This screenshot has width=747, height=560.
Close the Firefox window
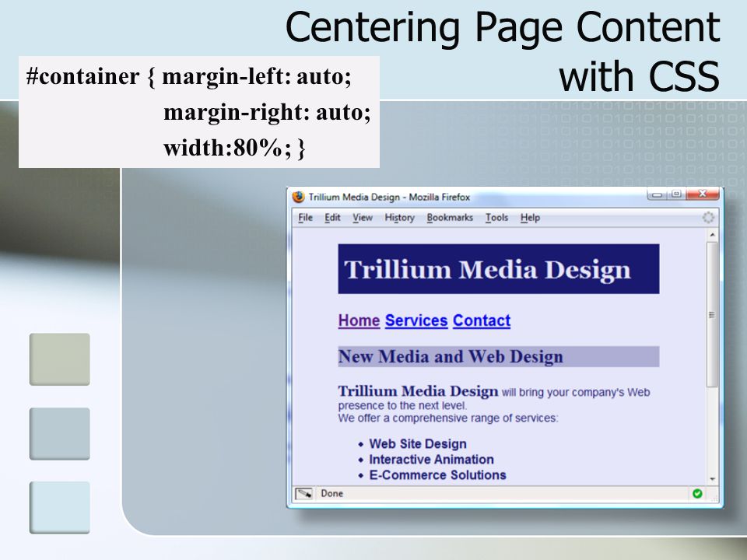tap(702, 194)
